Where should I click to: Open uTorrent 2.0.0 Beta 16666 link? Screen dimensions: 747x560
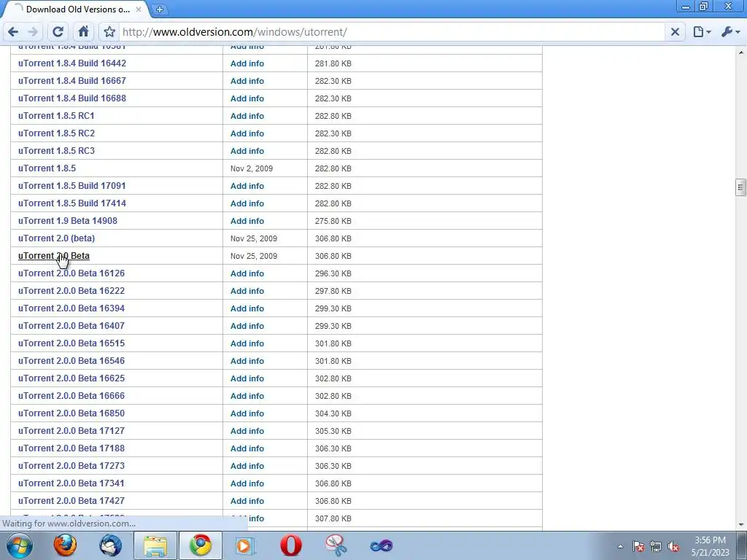(71, 396)
